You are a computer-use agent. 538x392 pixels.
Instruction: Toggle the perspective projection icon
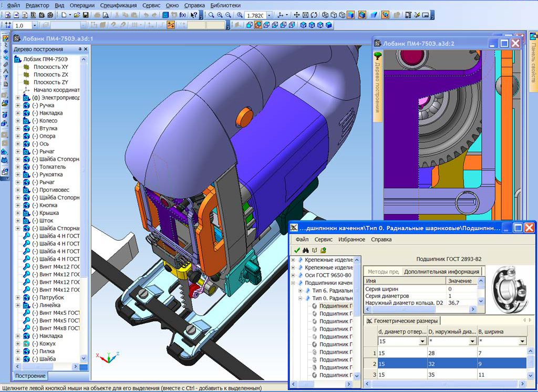click(374, 15)
